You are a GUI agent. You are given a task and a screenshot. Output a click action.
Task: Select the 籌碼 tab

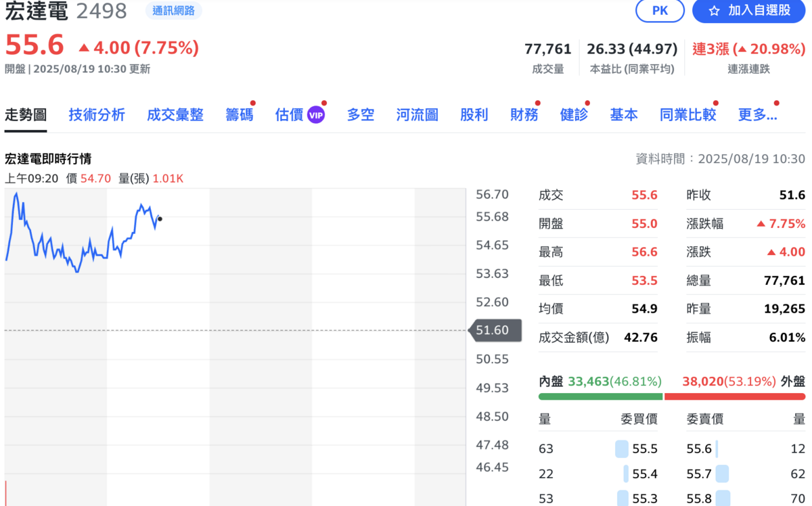click(240, 115)
